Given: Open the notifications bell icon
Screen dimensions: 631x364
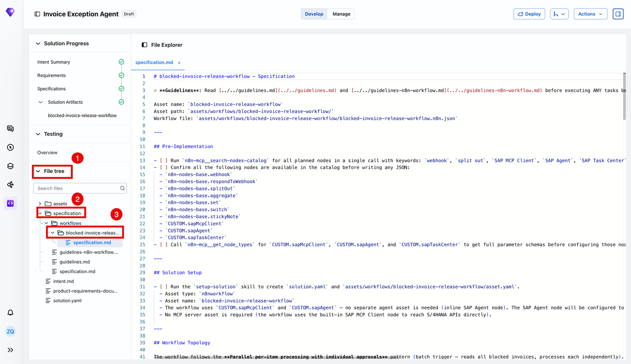Looking at the screenshot, I should [11, 313].
